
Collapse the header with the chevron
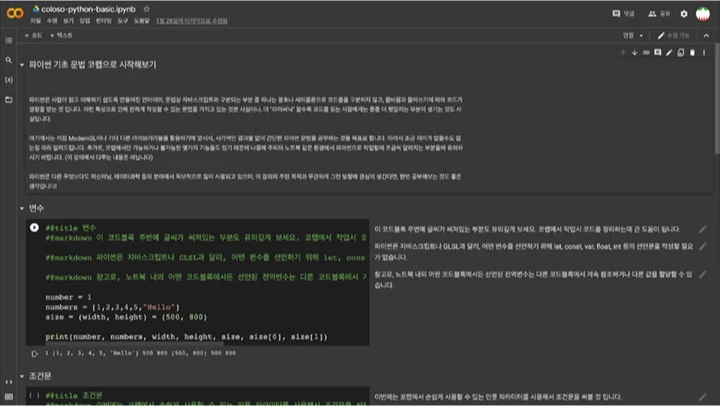click(x=706, y=35)
